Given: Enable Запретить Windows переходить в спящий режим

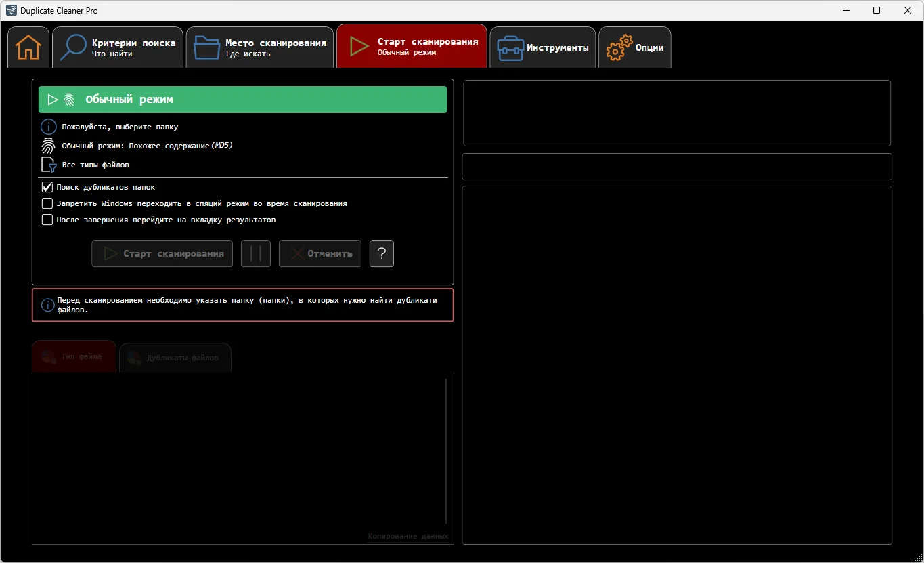Looking at the screenshot, I should click(47, 203).
